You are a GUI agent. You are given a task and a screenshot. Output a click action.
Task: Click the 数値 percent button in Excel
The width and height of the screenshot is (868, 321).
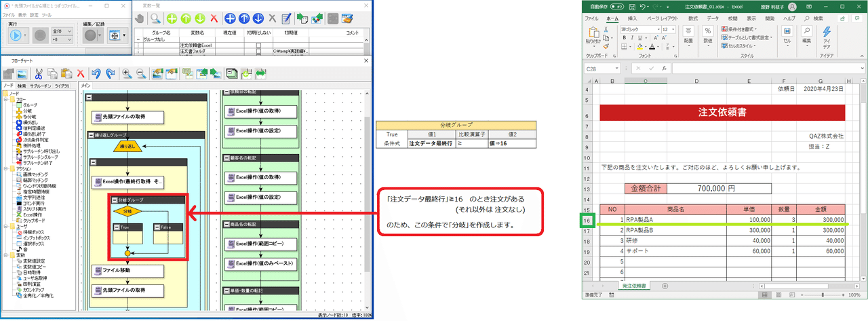[x=707, y=35]
